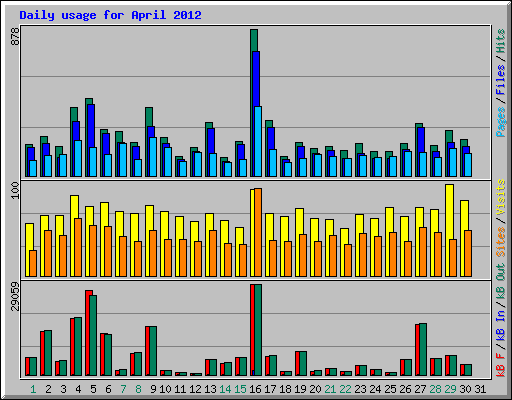Click the orange Sites bar for day 1

click(33, 263)
